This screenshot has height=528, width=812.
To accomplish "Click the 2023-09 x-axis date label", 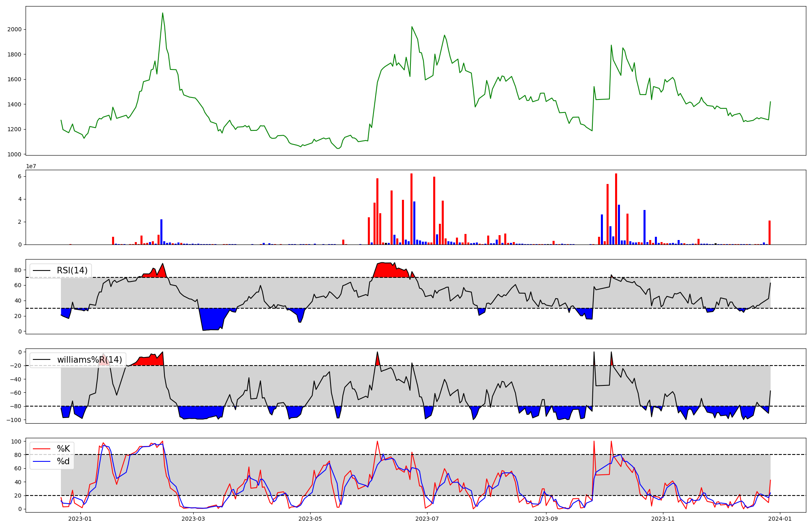I will (x=546, y=519).
